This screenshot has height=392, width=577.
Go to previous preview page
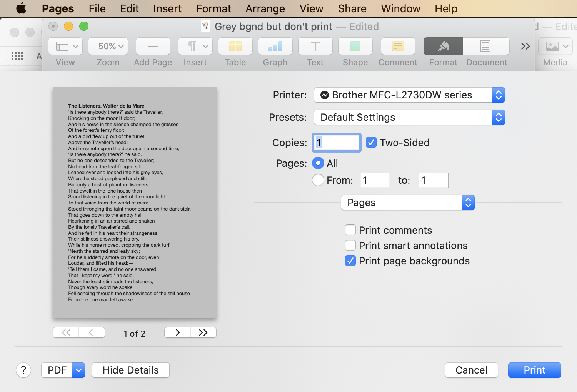tap(92, 332)
